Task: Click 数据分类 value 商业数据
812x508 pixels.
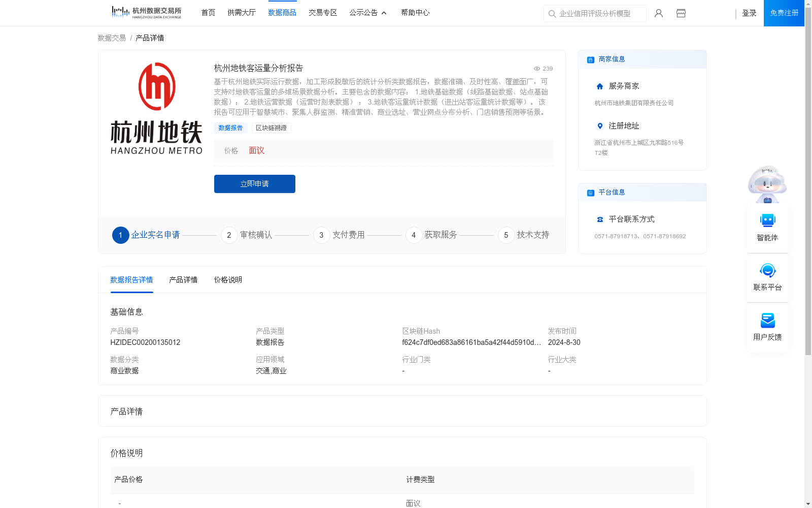Action: [124, 371]
